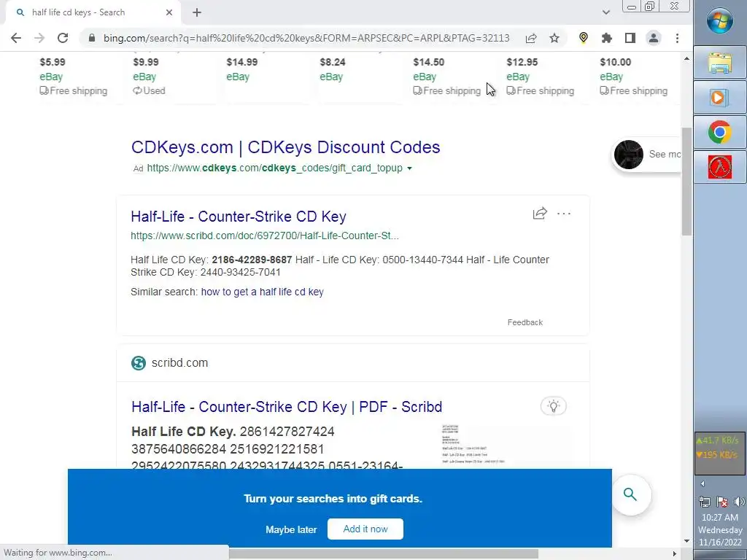The image size is (747, 560).
Task: Open Half-Life - Counter-Strike CD Key result
Action: click(x=239, y=216)
